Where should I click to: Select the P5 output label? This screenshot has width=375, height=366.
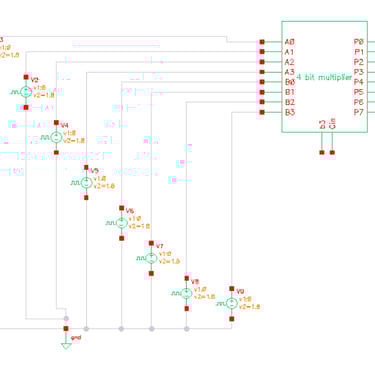358,92
